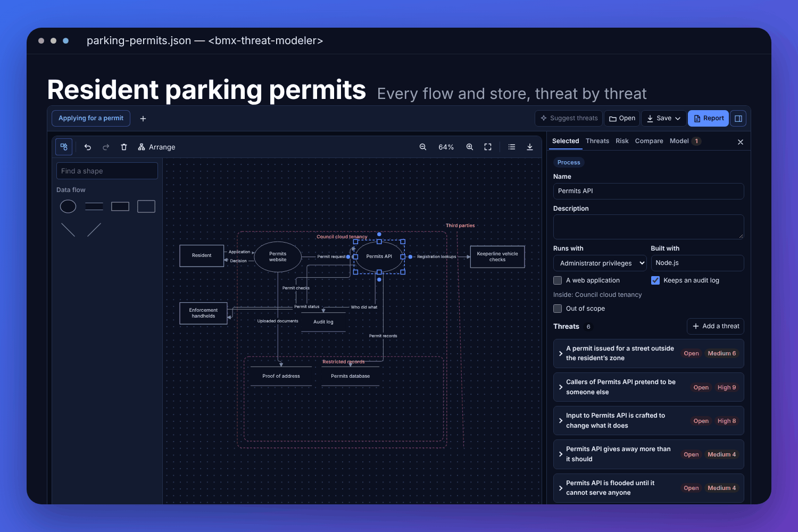Image resolution: width=798 pixels, height=532 pixels.
Task: Open the list view icon in canvas toolbar
Action: point(512,147)
